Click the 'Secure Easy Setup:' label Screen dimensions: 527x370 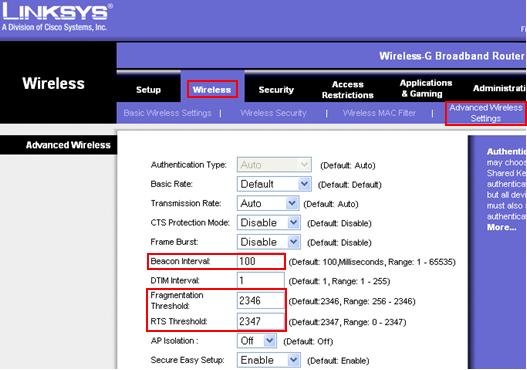click(x=187, y=360)
